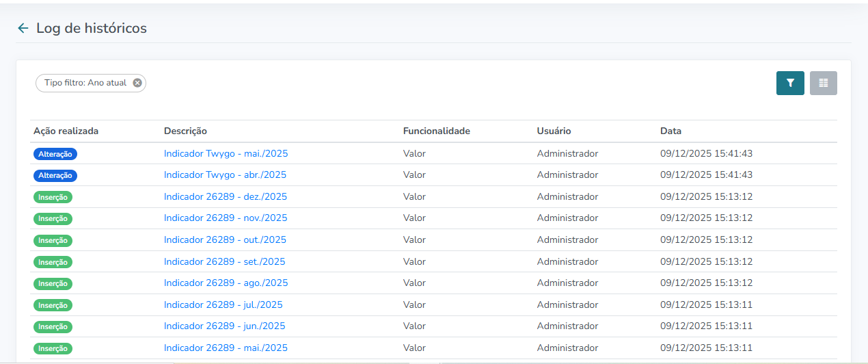Open Indicador 26289 - dez./2025 entry
This screenshot has height=364, width=868.
[226, 196]
